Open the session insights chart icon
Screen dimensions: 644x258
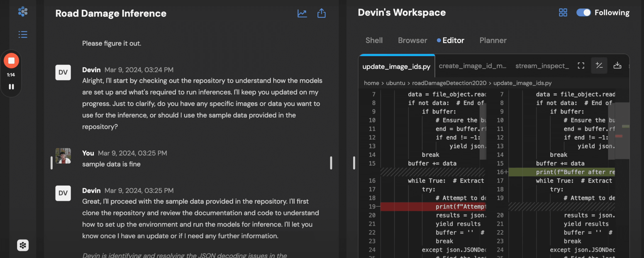pos(302,13)
